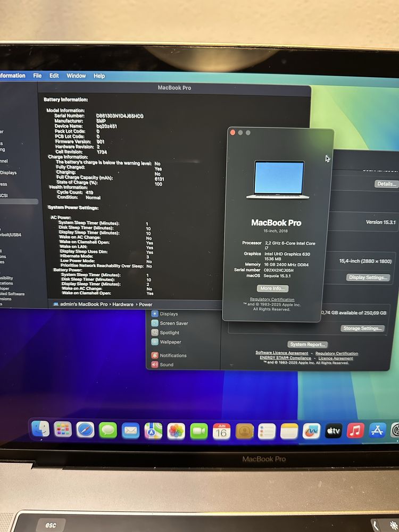Open the System Information app menu
The image size is (399, 532).
pyautogui.click(x=13, y=76)
